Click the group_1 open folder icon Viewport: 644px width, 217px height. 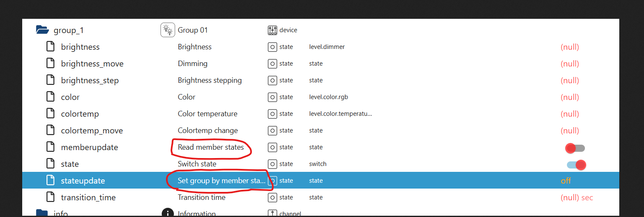42,30
